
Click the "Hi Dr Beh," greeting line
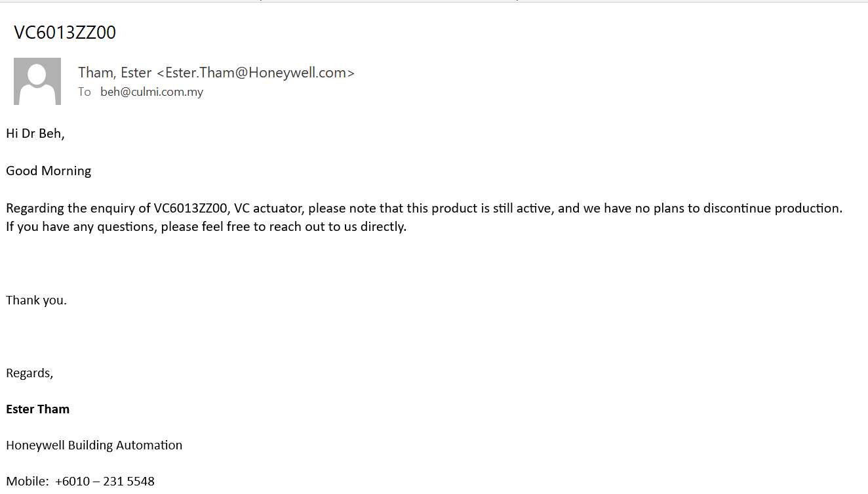35,134
